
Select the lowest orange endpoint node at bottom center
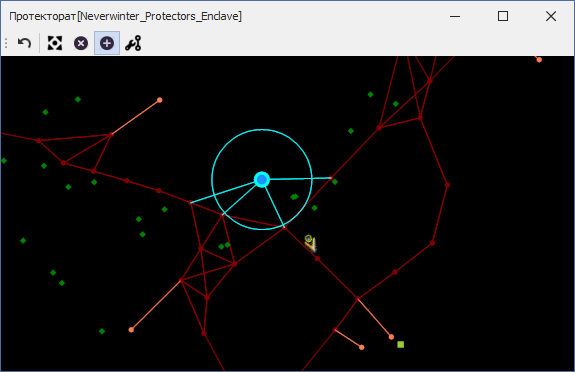pyautogui.click(x=362, y=347)
